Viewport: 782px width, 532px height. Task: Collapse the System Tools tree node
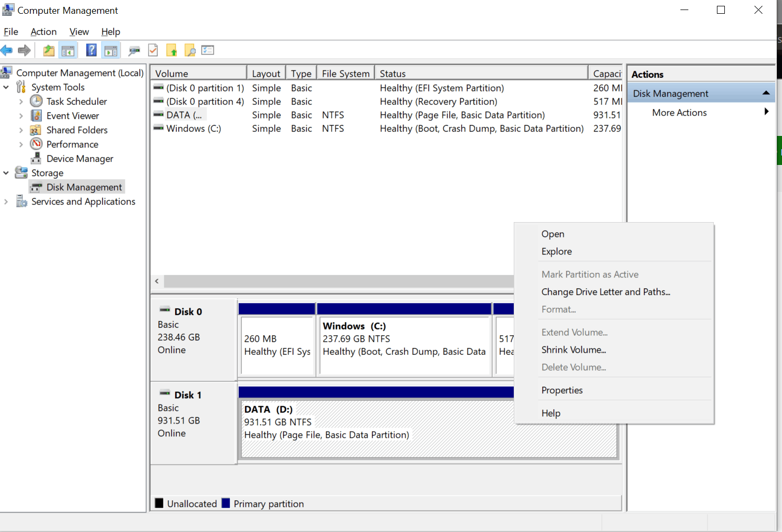coord(6,87)
